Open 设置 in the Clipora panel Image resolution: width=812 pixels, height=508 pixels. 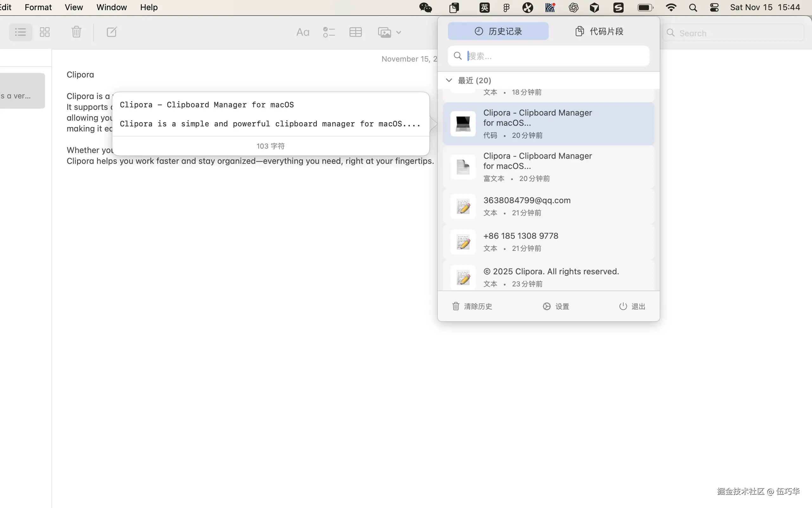tap(556, 306)
